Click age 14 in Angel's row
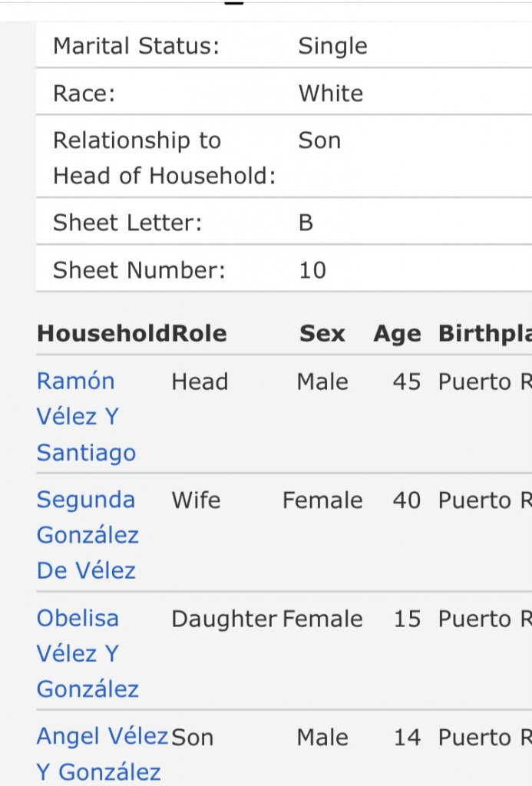Image resolution: width=532 pixels, height=786 pixels. pyautogui.click(x=407, y=737)
